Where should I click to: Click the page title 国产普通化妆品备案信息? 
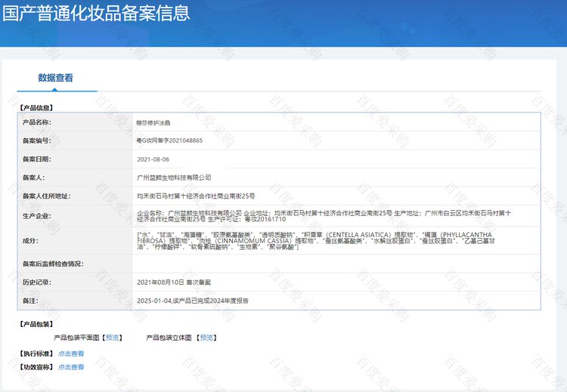pos(96,13)
